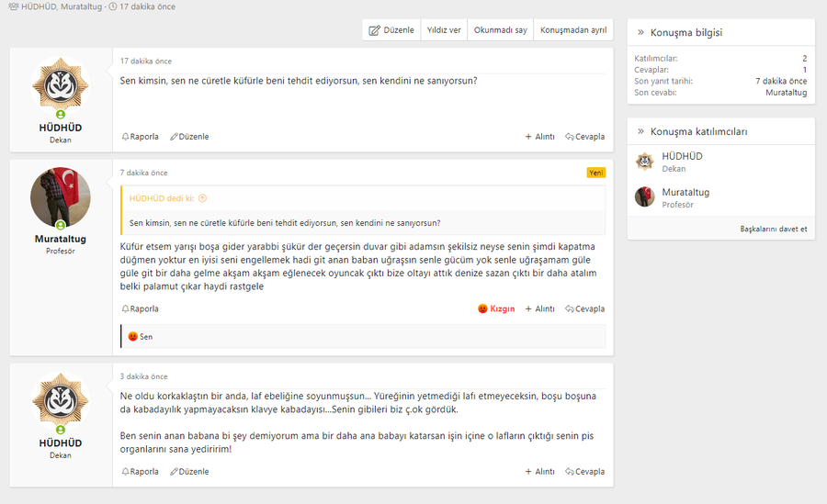Collapse the Konuşma katılımcıları panel chevron
Viewport: 827px width, 504px height.
(640, 132)
